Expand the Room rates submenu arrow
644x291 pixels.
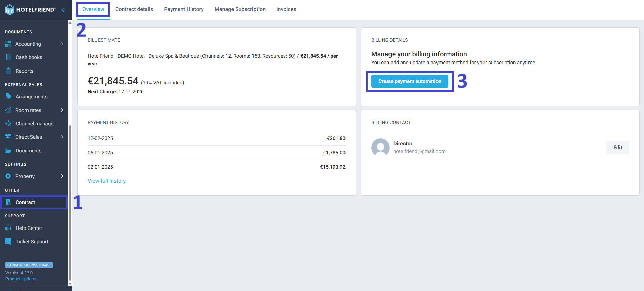pyautogui.click(x=62, y=110)
